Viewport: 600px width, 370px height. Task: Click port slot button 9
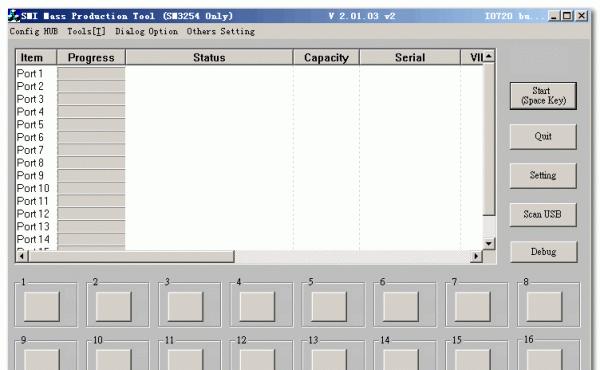(x=42, y=360)
